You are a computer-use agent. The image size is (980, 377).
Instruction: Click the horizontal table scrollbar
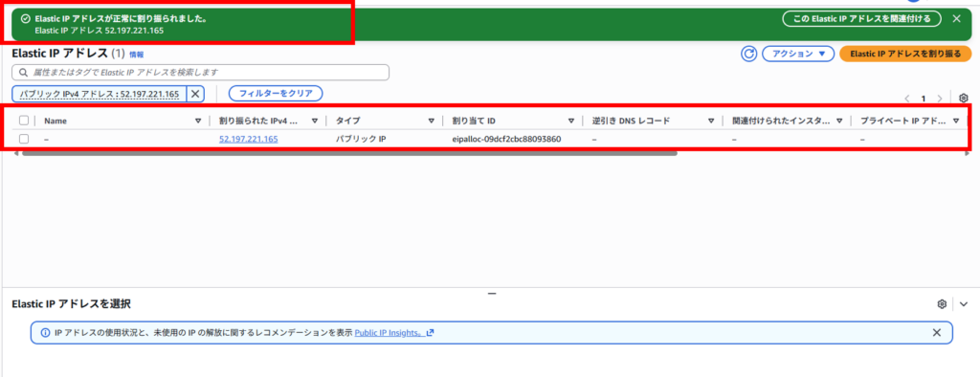pyautogui.click(x=349, y=152)
